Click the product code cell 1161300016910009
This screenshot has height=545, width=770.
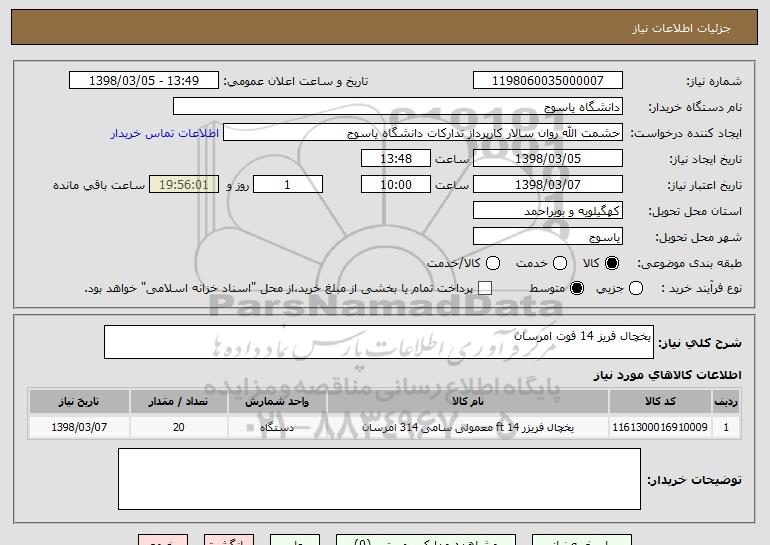(660, 427)
